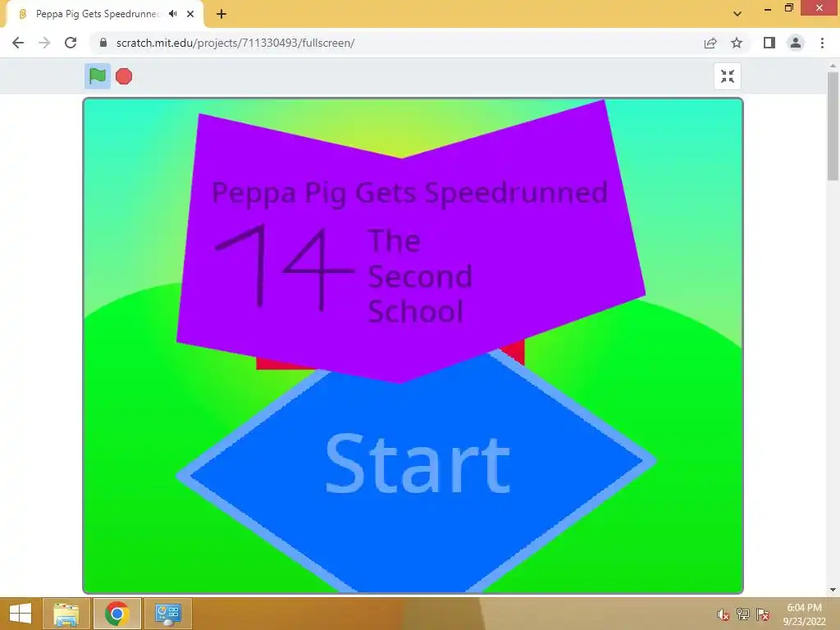Viewport: 840px width, 630px height.
Task: Stop the project with the red stop button
Action: pyautogui.click(x=124, y=76)
